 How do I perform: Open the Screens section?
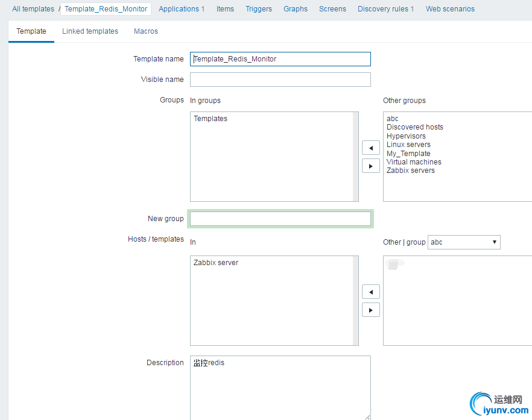coord(332,9)
